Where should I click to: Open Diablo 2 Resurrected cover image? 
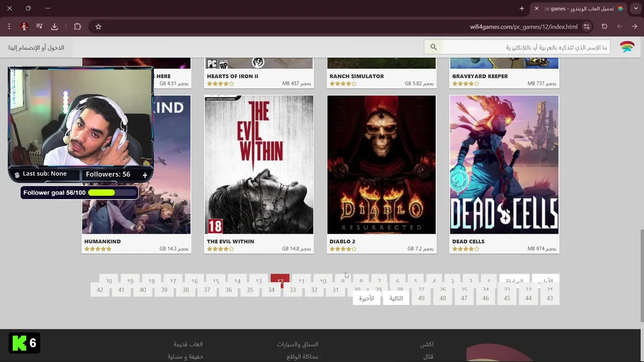pyautogui.click(x=381, y=165)
